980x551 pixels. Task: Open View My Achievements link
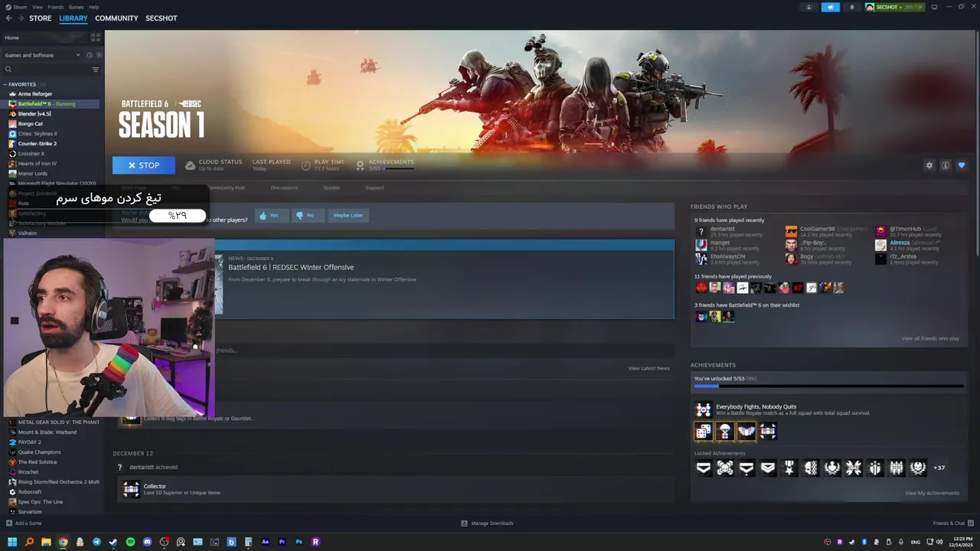[x=932, y=493]
